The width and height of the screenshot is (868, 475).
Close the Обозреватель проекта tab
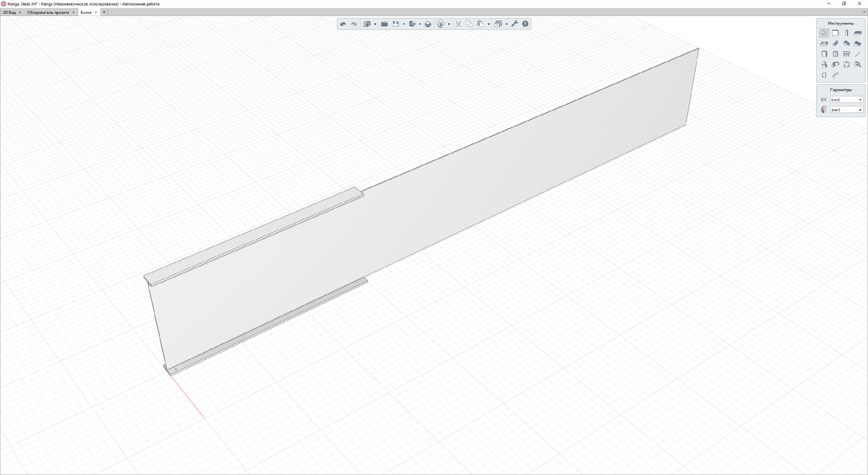pos(73,12)
